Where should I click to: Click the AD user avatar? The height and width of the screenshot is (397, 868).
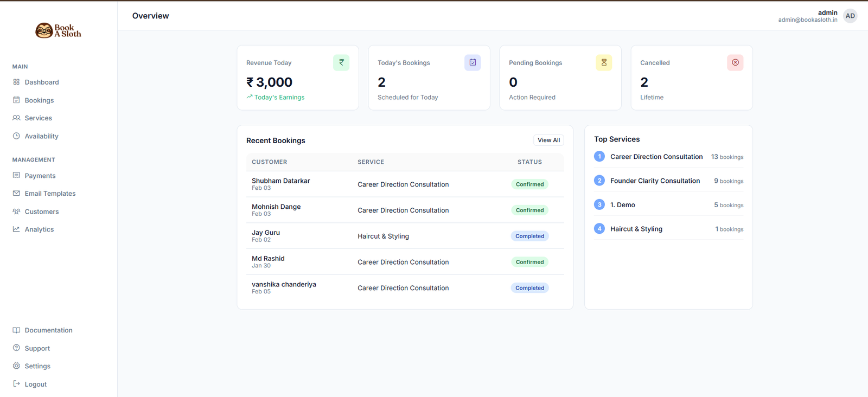(x=850, y=16)
